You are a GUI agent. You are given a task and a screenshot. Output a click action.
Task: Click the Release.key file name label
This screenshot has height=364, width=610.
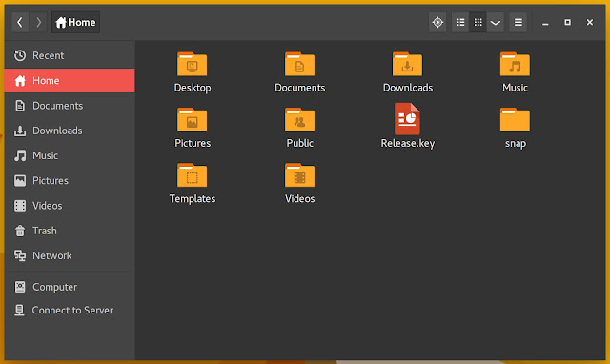pyautogui.click(x=408, y=144)
